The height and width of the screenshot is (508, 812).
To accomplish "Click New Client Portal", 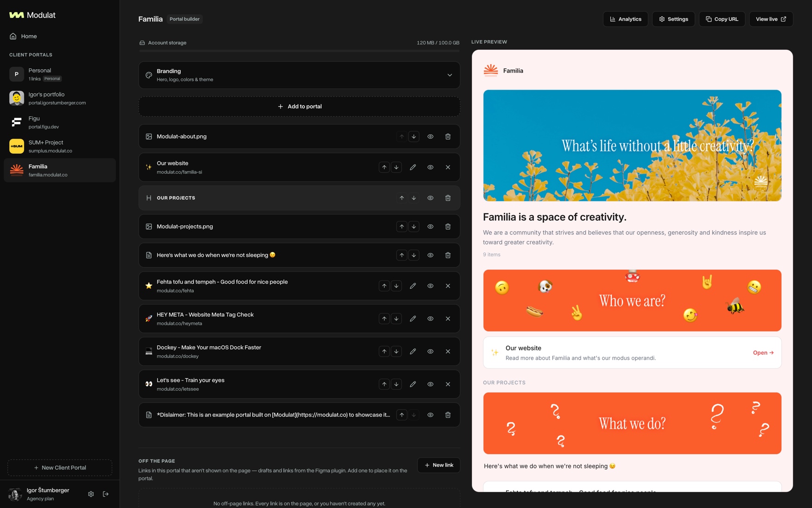I will tap(60, 468).
